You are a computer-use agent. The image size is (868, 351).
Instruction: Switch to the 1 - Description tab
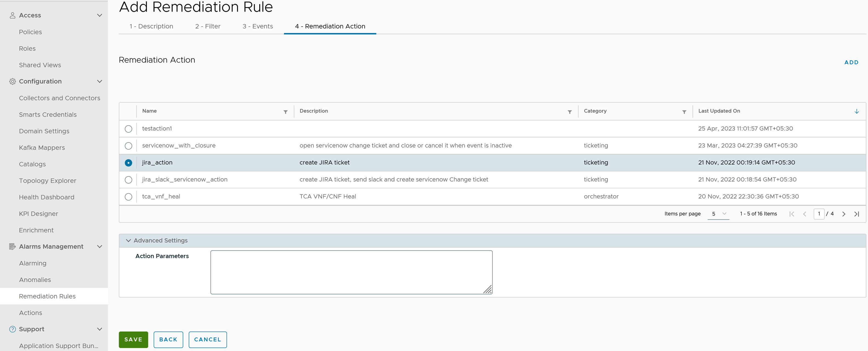click(151, 26)
